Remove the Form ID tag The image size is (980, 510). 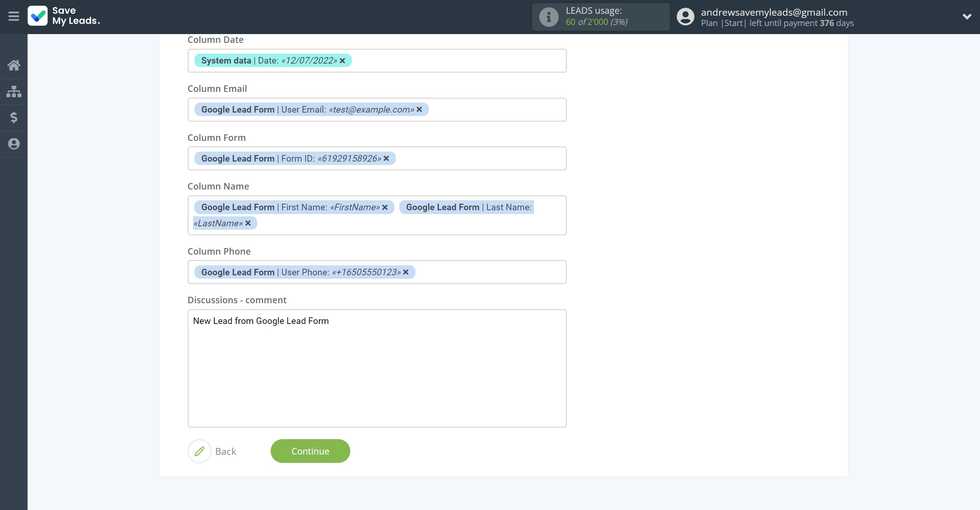pos(387,159)
